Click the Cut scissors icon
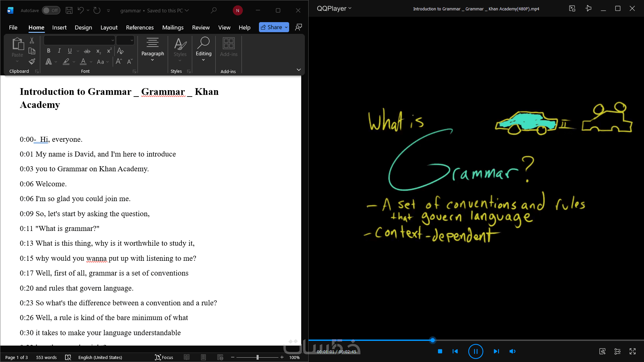Viewport: 644px width, 362px height. [32, 40]
